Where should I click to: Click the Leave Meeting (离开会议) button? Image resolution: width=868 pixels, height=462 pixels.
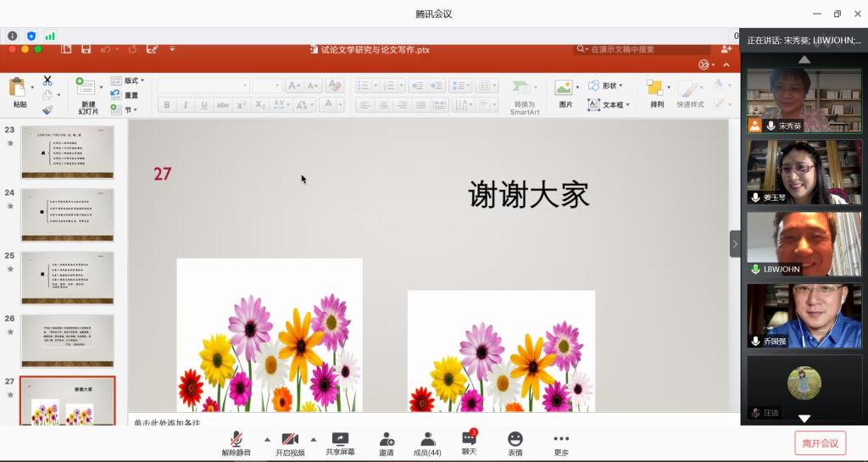coord(820,443)
